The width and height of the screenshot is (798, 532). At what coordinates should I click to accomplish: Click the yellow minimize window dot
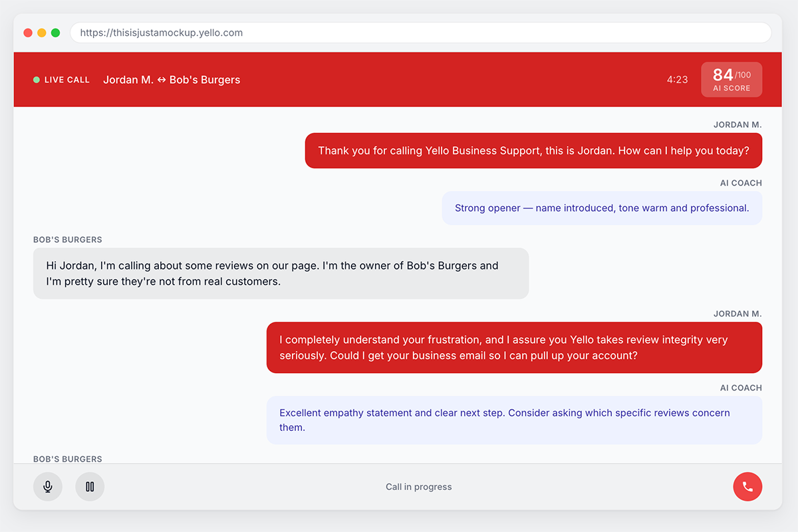coord(42,33)
